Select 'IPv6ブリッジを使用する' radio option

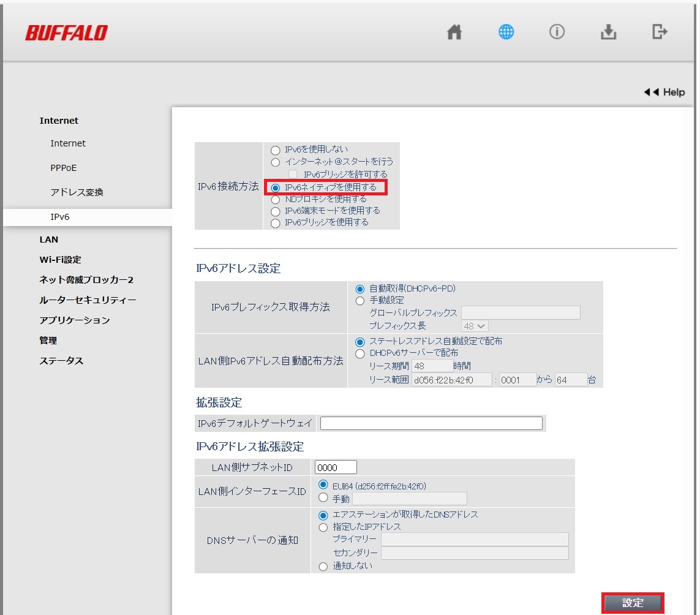coord(276,223)
